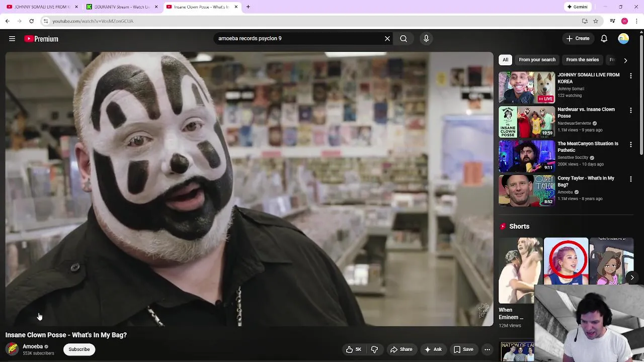Select the From your search chip

pos(537,59)
